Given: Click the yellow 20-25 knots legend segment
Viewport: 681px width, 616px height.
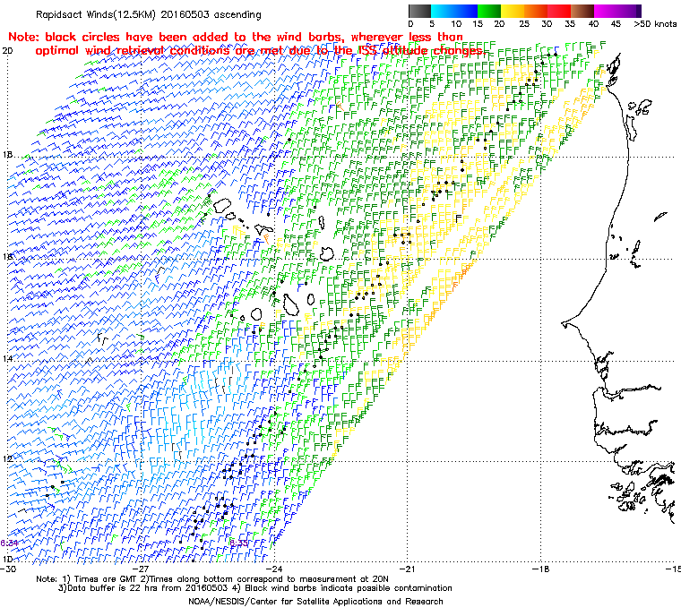Looking at the screenshot, I should (x=513, y=11).
